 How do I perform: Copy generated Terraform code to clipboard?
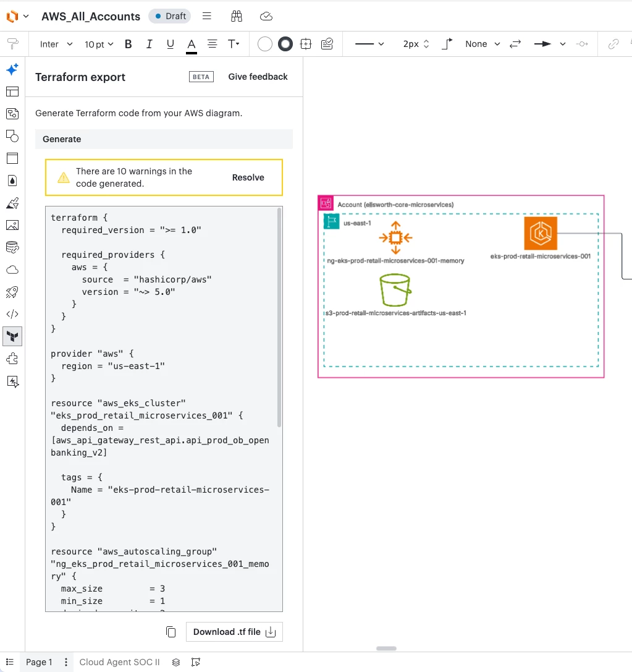tap(171, 632)
